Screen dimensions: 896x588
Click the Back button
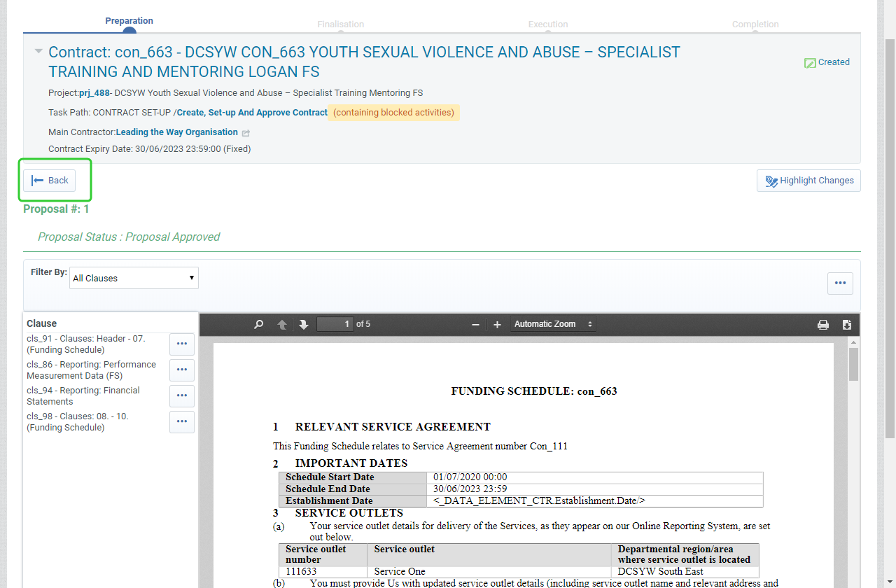point(50,181)
